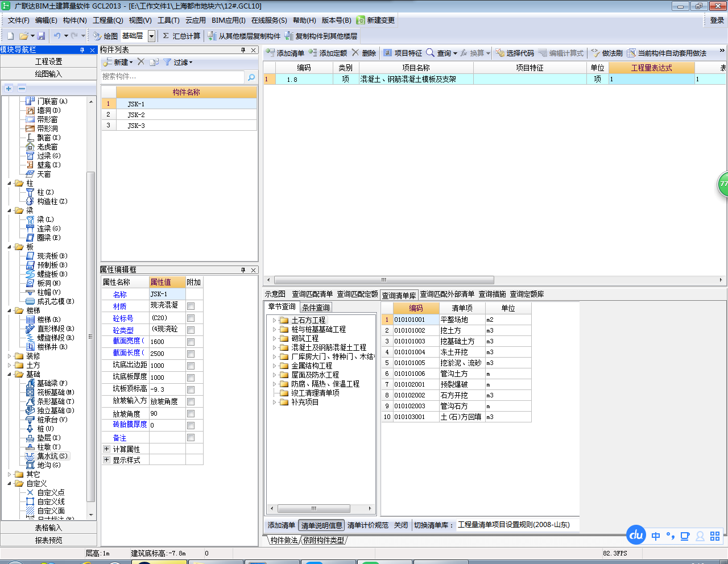Open the 新建 dropdown in 构件列表
Screen dimensions: 728x564
[x=131, y=63]
